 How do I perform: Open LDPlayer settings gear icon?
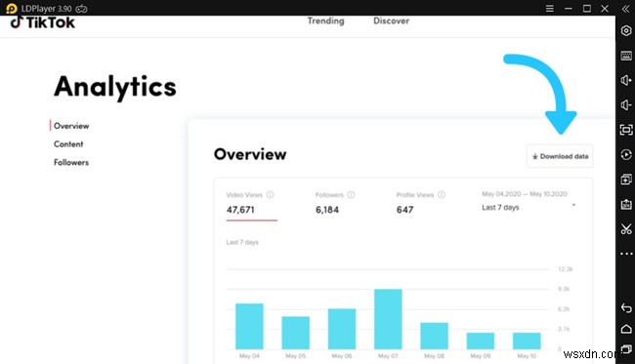(626, 30)
